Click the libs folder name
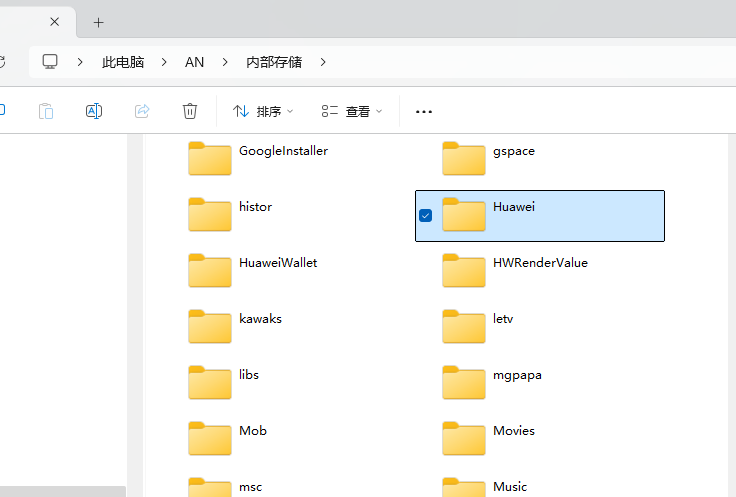Screen dimensions: 736x497 249,375
